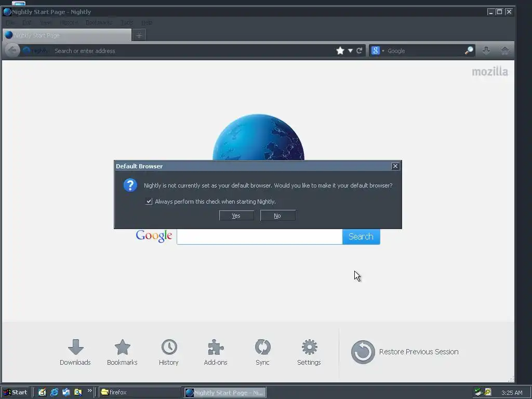The image size is (532, 399).
Task: Reload the page with the refresh icon
Action: [x=360, y=51]
